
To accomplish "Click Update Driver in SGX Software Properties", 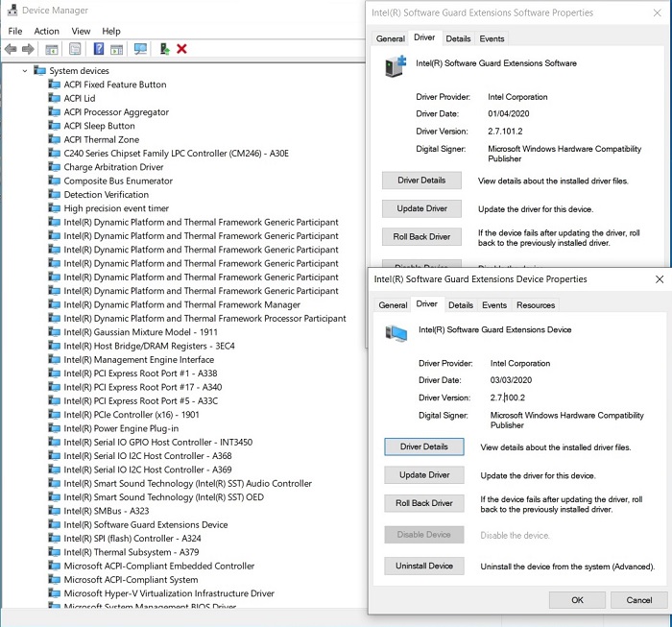I will [421, 208].
